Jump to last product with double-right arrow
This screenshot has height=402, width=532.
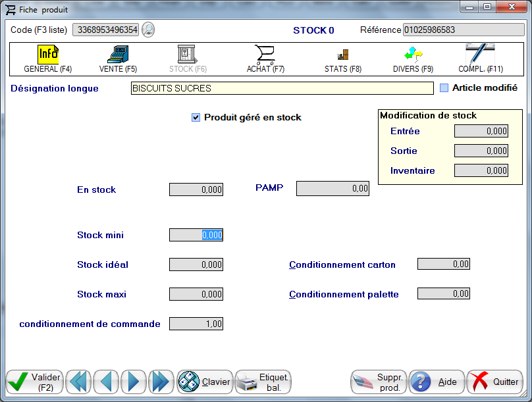coord(161,382)
